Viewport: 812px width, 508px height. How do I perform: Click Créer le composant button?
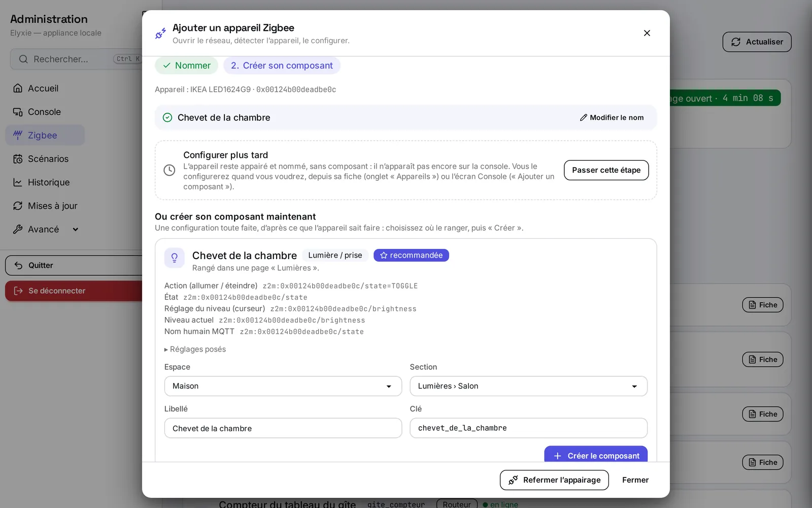point(596,454)
